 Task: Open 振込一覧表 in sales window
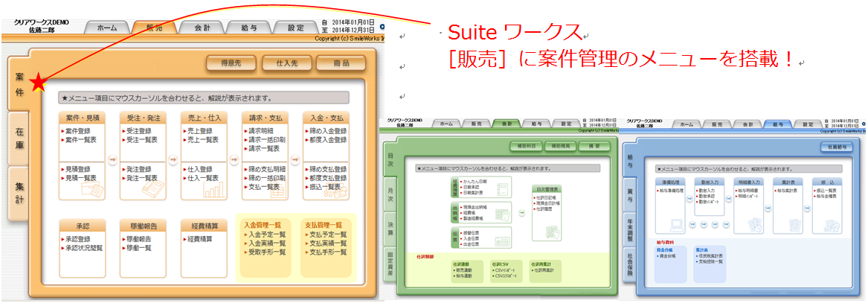click(x=324, y=187)
